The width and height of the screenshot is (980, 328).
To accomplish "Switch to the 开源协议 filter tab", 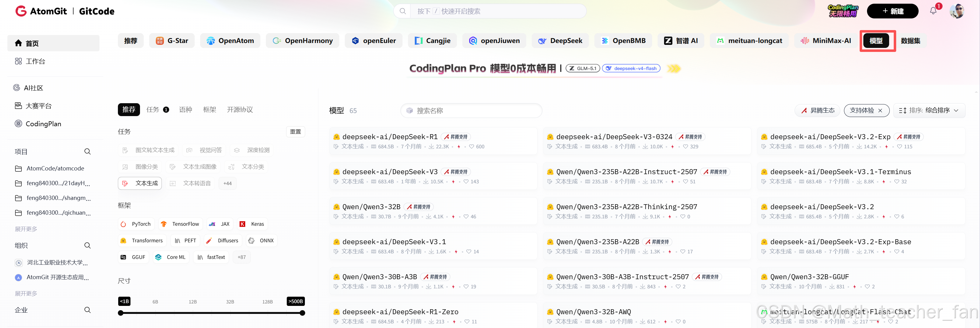I will pos(240,110).
